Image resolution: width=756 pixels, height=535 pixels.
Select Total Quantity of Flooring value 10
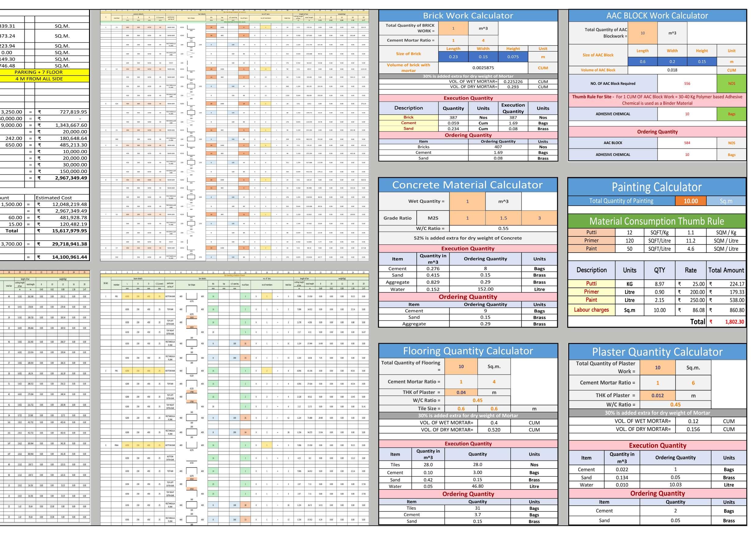click(461, 366)
